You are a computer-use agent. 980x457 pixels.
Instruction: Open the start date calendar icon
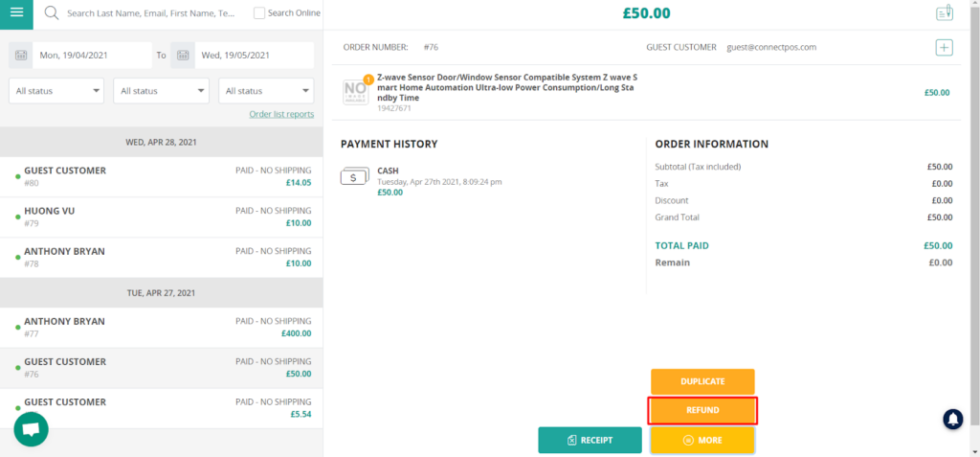(x=21, y=56)
